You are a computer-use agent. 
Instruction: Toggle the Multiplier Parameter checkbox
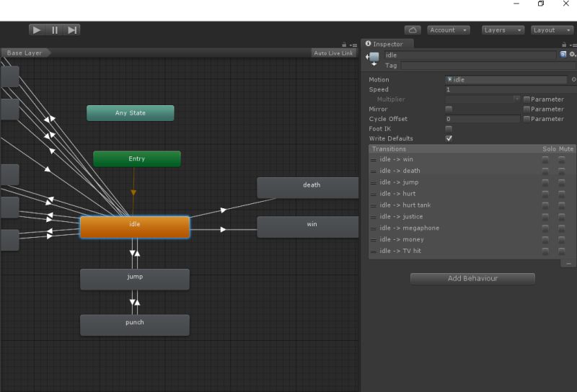(527, 99)
